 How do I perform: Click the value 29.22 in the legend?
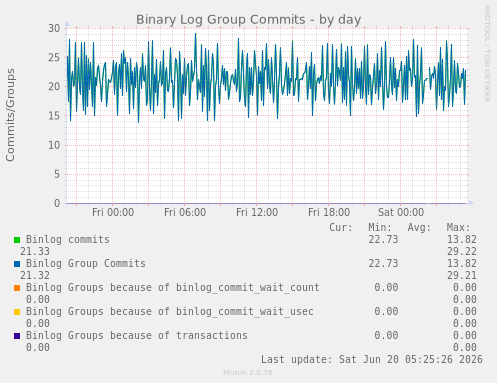pos(462,252)
